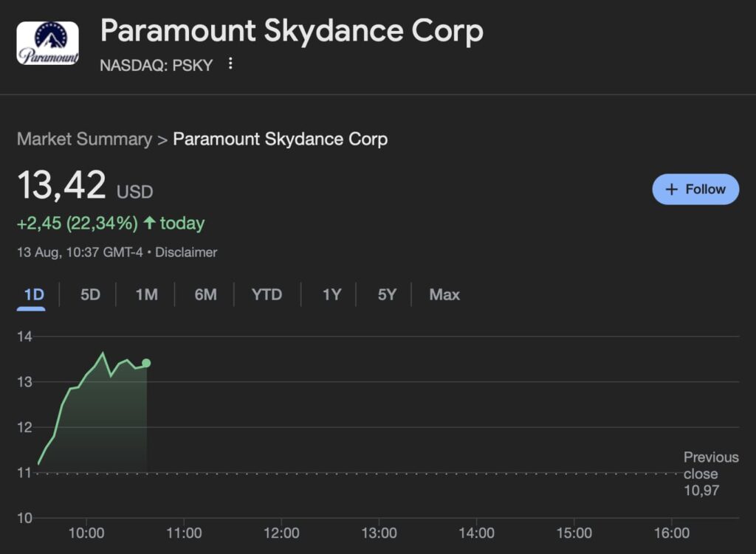Click the plus icon on Follow button
The height and width of the screenshot is (554, 756).
(x=671, y=190)
